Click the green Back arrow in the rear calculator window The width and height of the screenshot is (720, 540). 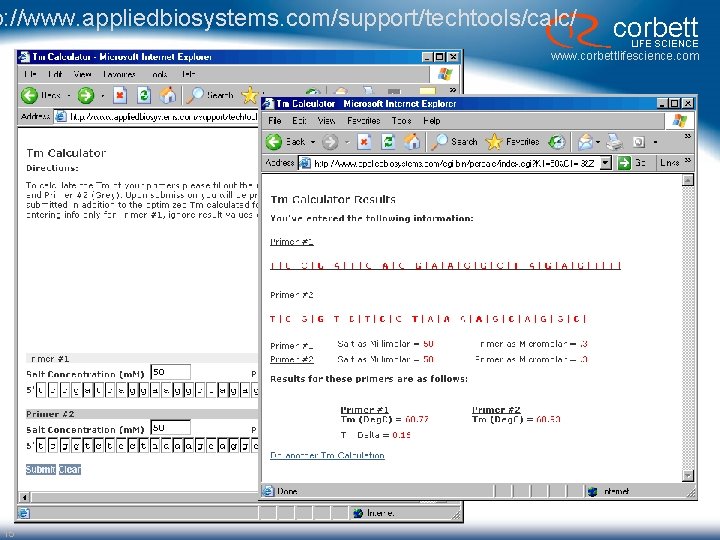pyautogui.click(x=29, y=96)
